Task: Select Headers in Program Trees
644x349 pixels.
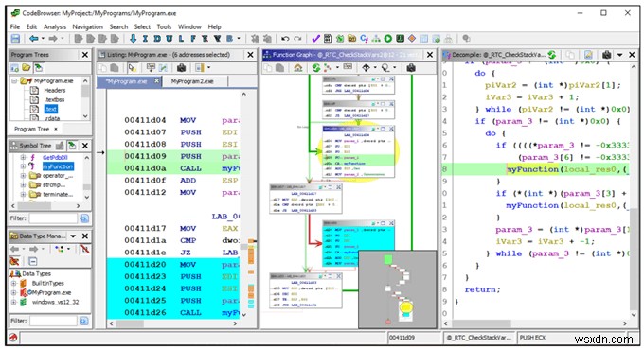Action: click(x=55, y=90)
